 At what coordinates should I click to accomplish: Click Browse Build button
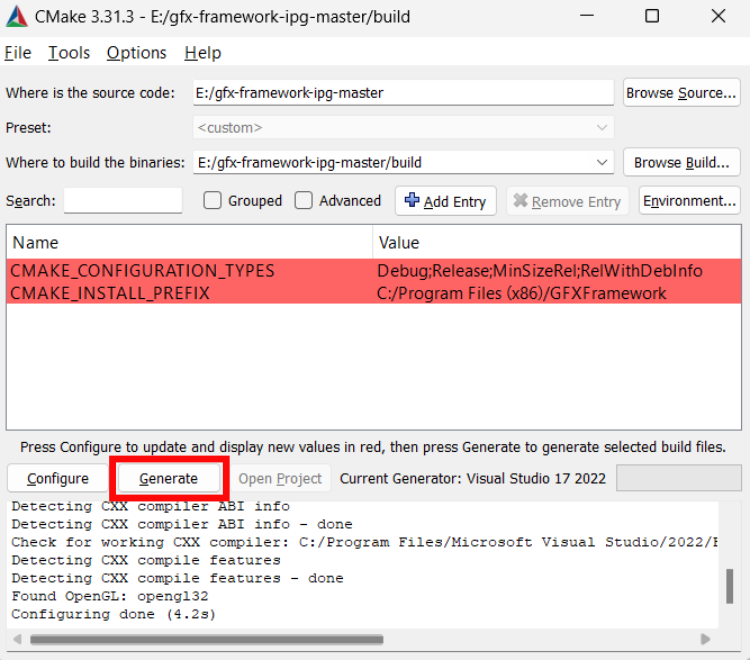click(x=681, y=162)
